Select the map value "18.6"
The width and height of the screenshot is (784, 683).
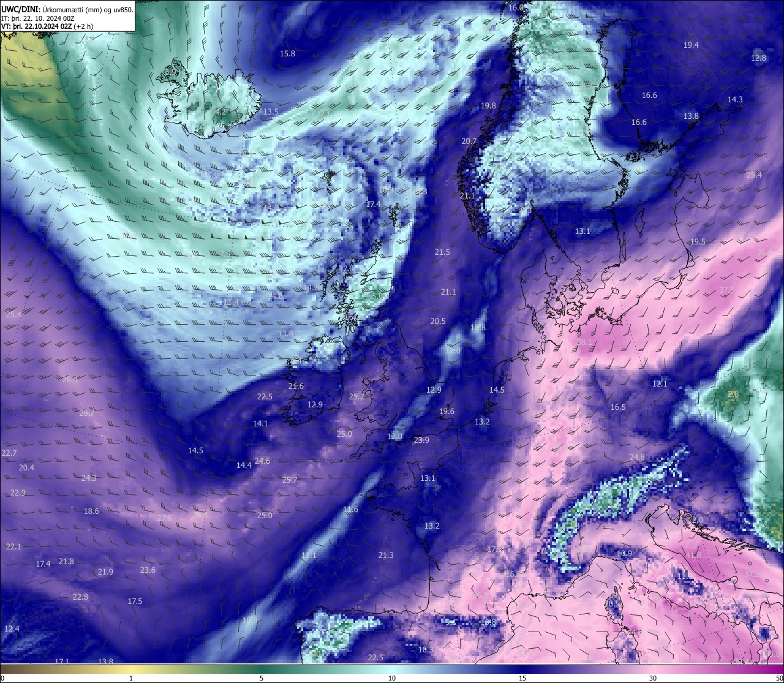(x=91, y=511)
